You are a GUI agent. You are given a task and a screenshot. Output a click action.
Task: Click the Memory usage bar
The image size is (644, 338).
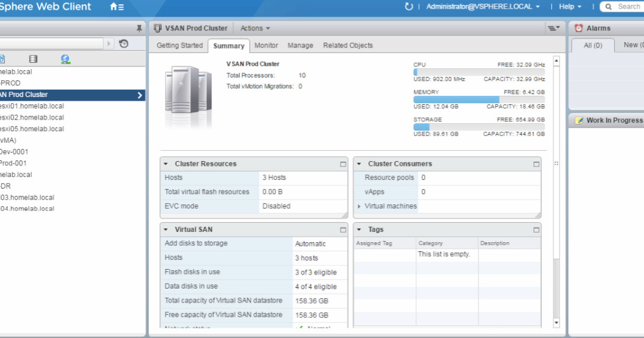pos(479,99)
